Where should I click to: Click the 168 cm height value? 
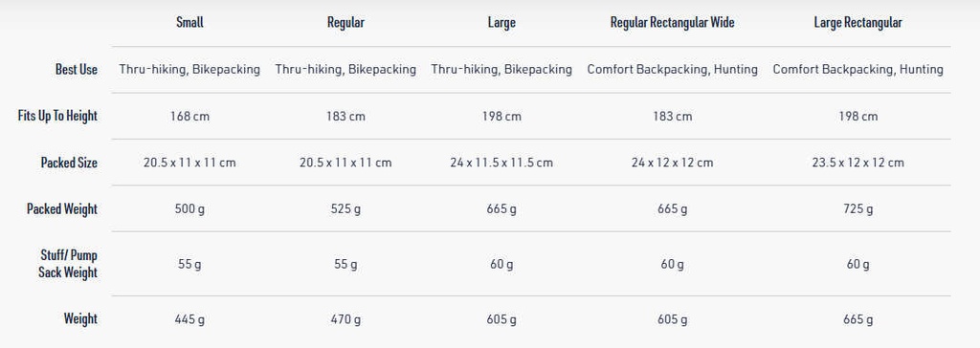189,117
